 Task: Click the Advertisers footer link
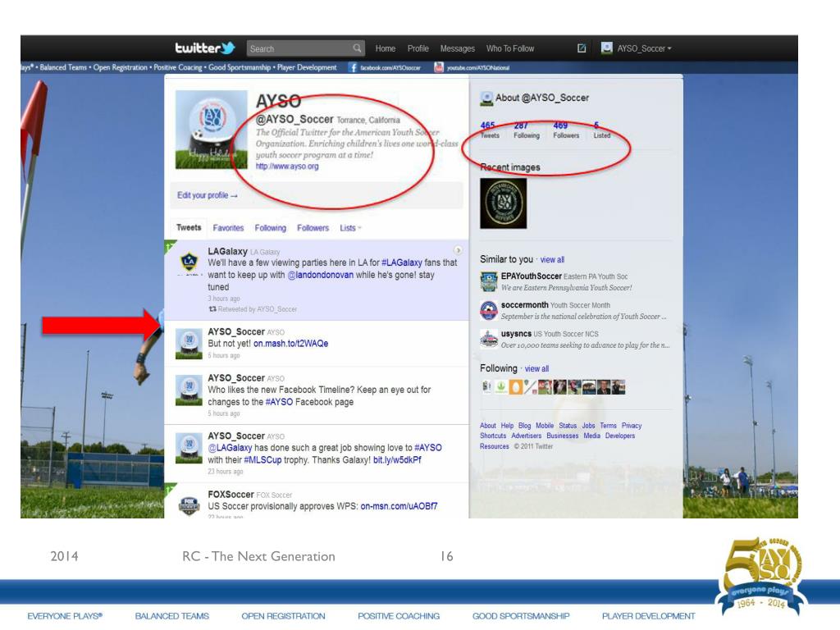526,436
